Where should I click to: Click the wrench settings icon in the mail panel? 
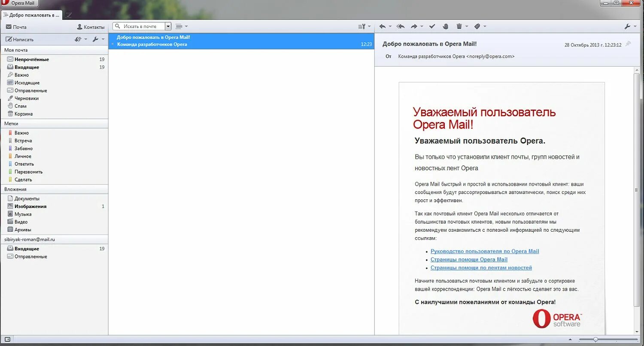[96, 39]
